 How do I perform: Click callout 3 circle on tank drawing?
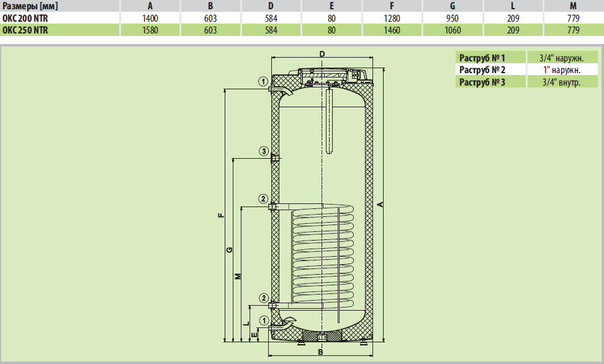264,151
